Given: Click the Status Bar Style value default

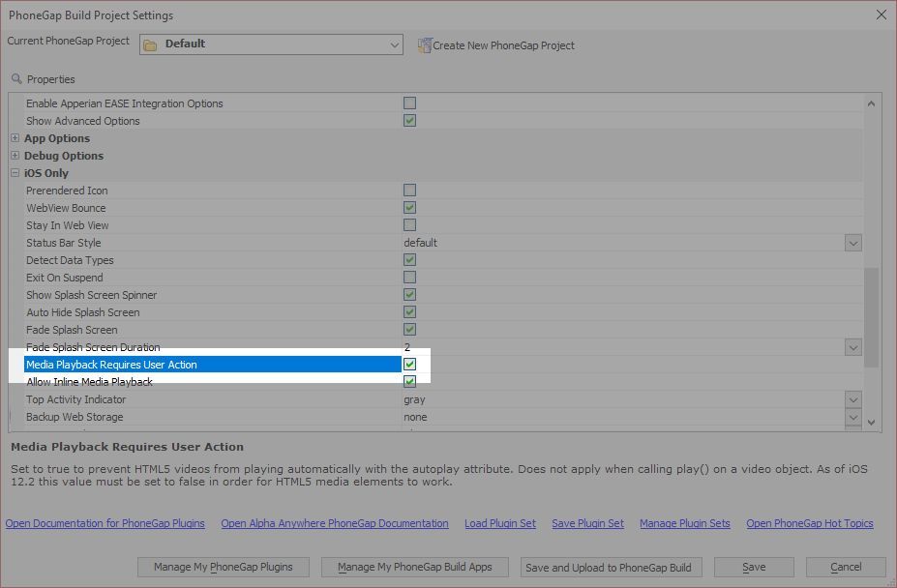Looking at the screenshot, I should pos(421,243).
